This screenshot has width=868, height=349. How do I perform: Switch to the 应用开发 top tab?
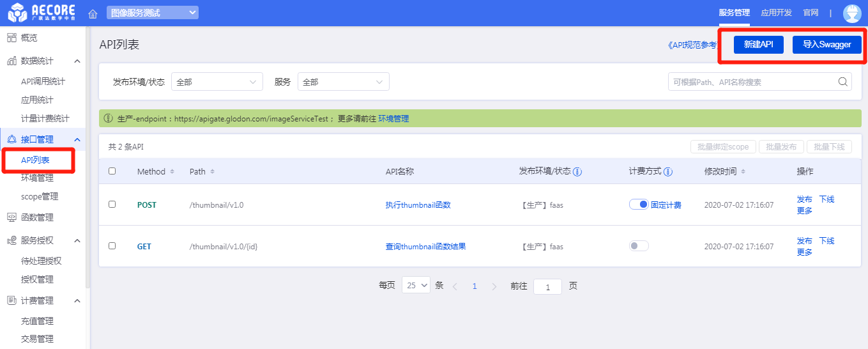[x=776, y=13]
